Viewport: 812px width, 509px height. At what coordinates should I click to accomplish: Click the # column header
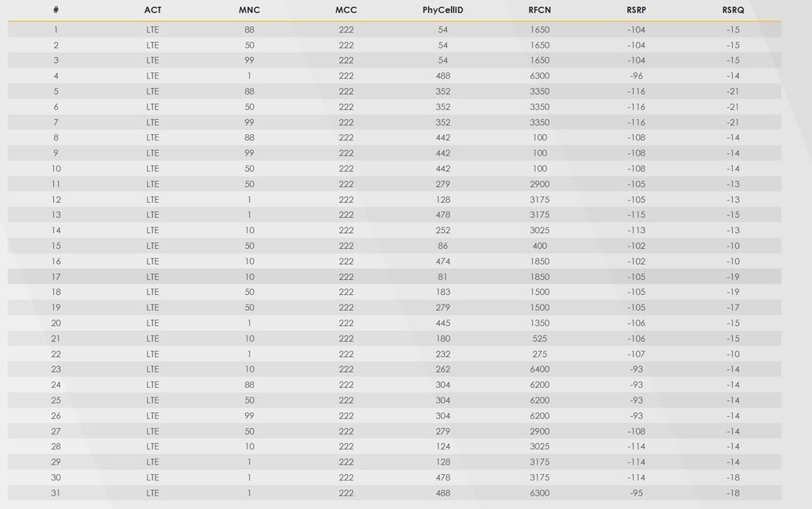coord(56,10)
